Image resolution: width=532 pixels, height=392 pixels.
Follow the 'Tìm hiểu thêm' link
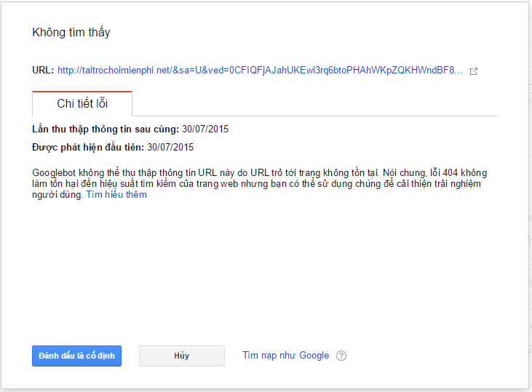(x=116, y=195)
